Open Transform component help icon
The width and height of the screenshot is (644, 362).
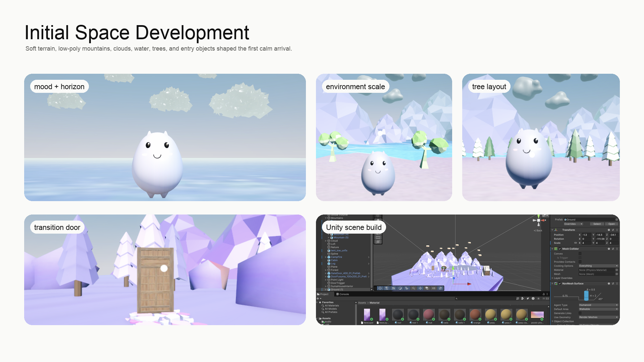(x=609, y=230)
